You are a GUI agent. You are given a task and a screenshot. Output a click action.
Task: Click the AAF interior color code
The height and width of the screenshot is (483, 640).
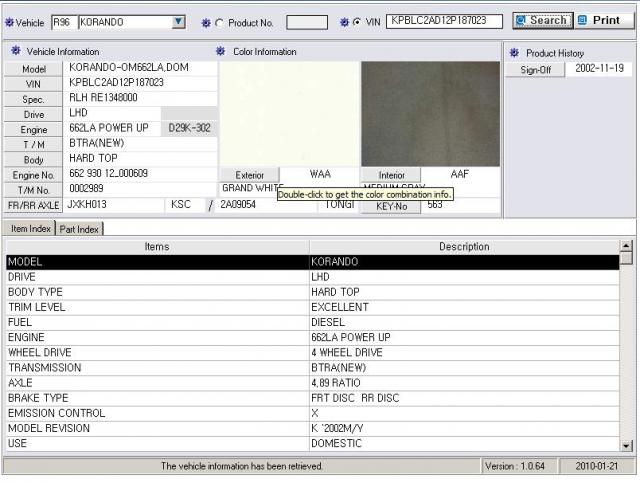pos(460,174)
